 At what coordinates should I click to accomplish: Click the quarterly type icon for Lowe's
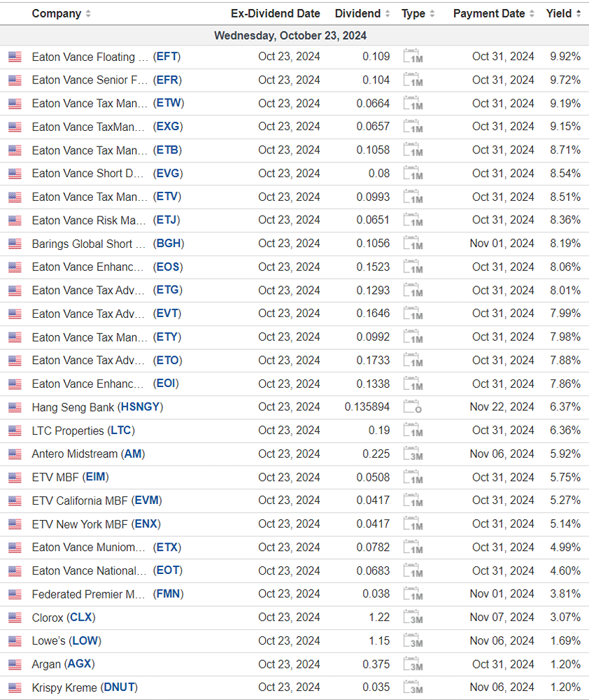tap(413, 641)
